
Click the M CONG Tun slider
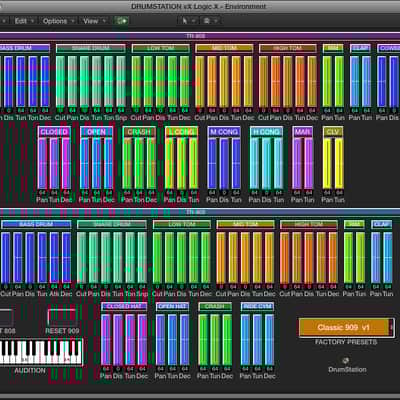click(236, 163)
